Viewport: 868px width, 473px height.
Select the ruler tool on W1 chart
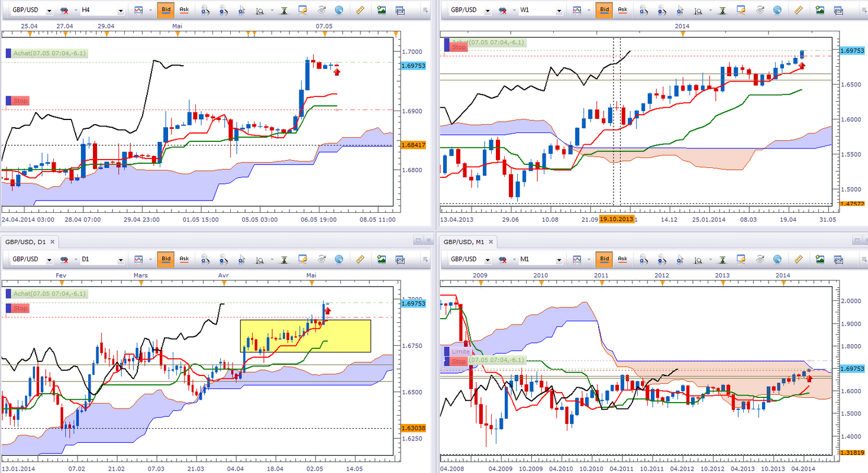(x=798, y=10)
